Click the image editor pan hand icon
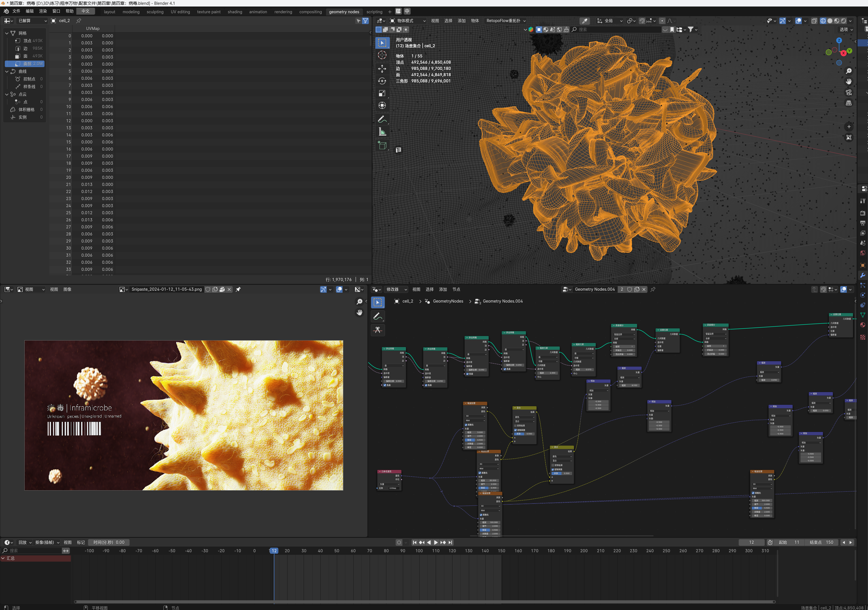868x610 pixels. (359, 313)
